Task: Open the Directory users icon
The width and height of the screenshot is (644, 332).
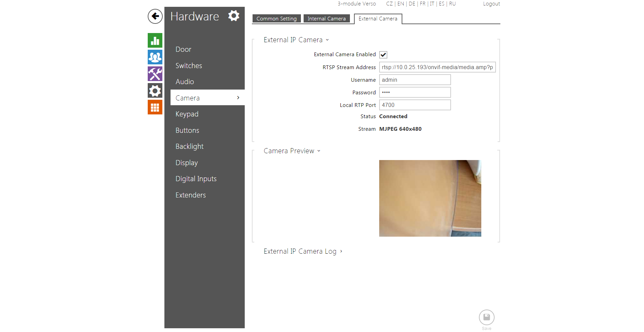Action: (155, 57)
